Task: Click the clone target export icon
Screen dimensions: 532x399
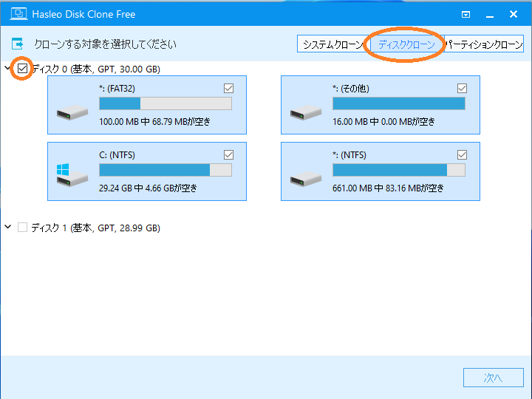Action: click(17, 44)
